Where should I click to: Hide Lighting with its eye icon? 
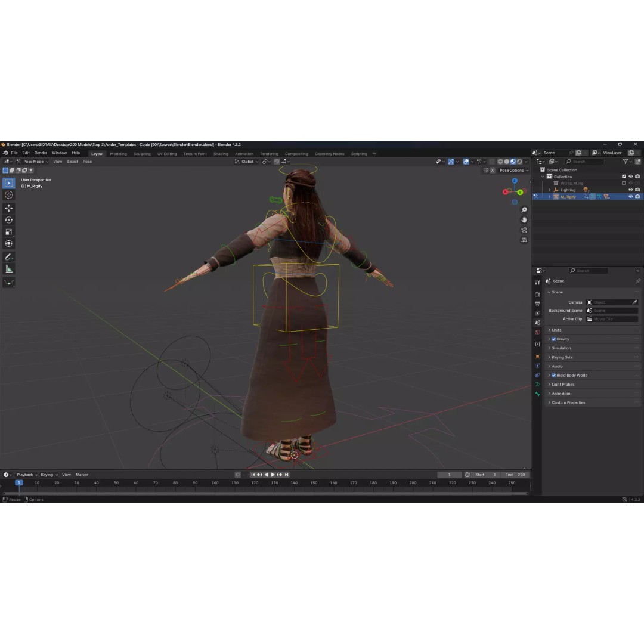coord(630,190)
